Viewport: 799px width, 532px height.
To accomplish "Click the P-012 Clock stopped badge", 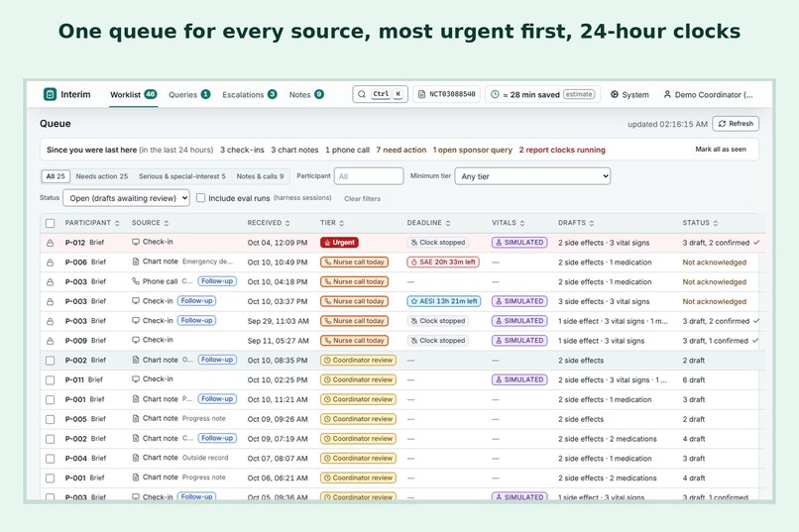I will point(438,243).
